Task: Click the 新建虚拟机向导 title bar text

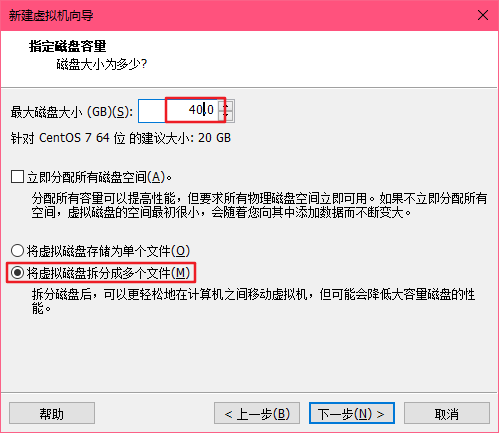Action: [51, 15]
